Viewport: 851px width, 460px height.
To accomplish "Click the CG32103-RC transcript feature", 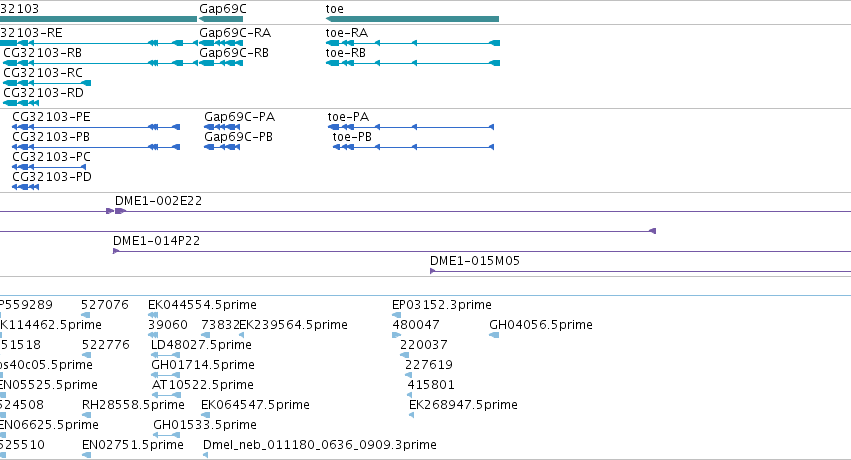I will pos(47,83).
